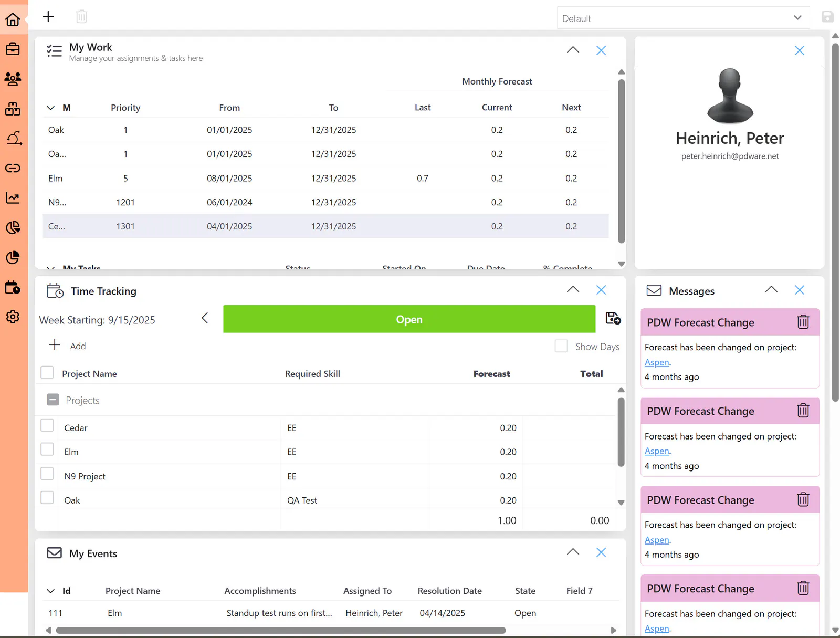Image resolution: width=840 pixels, height=638 pixels.
Task: Close the Time Tracking panel
Action: pos(601,290)
